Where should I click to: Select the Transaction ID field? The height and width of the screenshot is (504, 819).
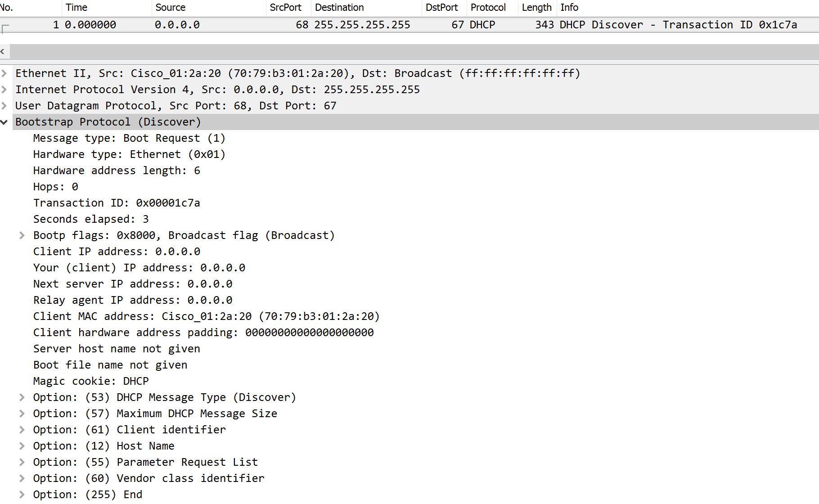pyautogui.click(x=117, y=202)
